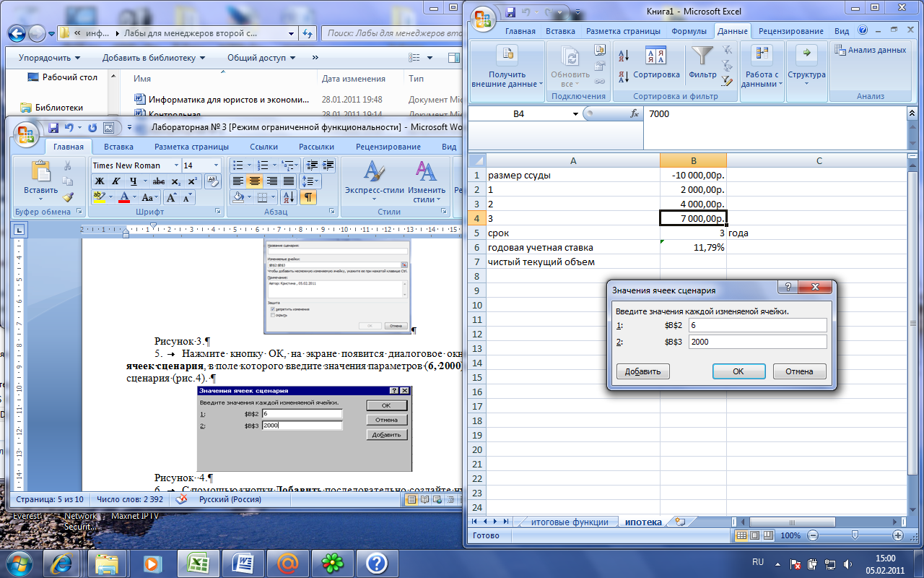
Task: Apply subscript formatting in Word
Action: (x=177, y=181)
